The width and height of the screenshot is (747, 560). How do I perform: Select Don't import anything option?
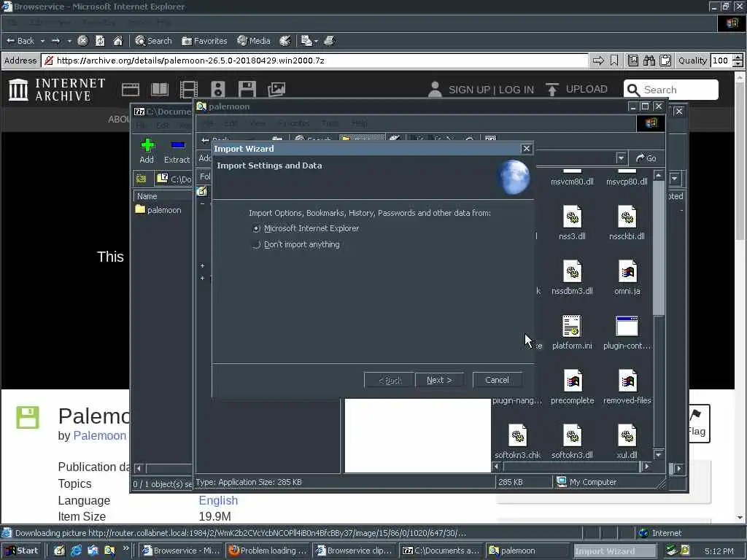click(296, 245)
